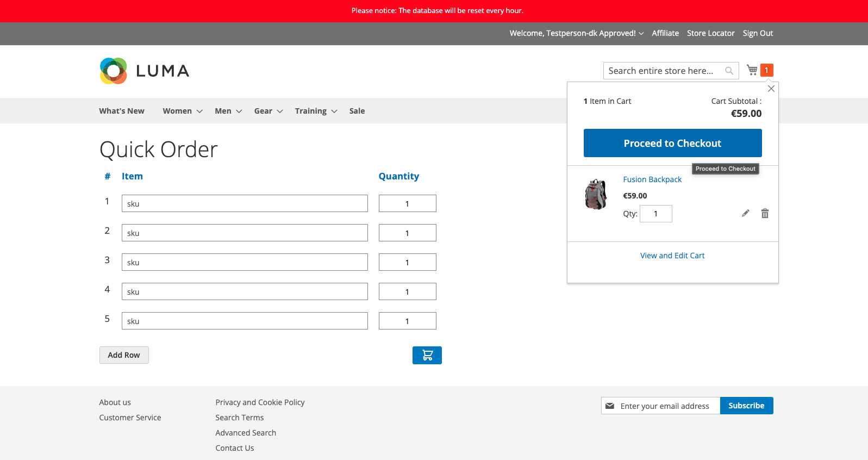Edit the Fusion Backpack cart item
868x460 pixels.
746,213
